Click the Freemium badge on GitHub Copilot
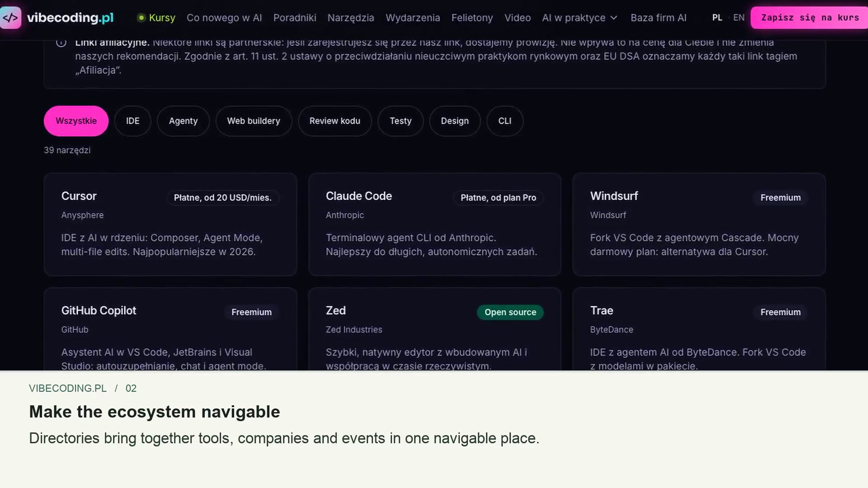The width and height of the screenshot is (868, 488). click(251, 312)
